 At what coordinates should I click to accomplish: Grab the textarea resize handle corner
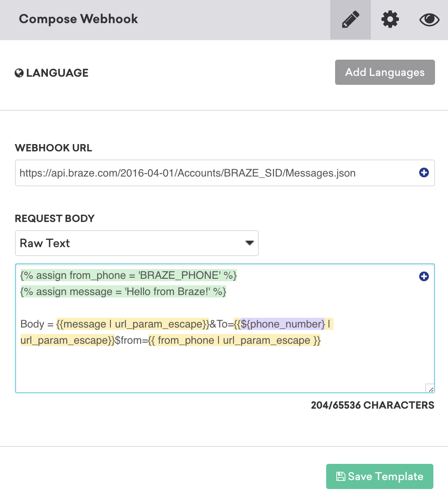[430, 388]
